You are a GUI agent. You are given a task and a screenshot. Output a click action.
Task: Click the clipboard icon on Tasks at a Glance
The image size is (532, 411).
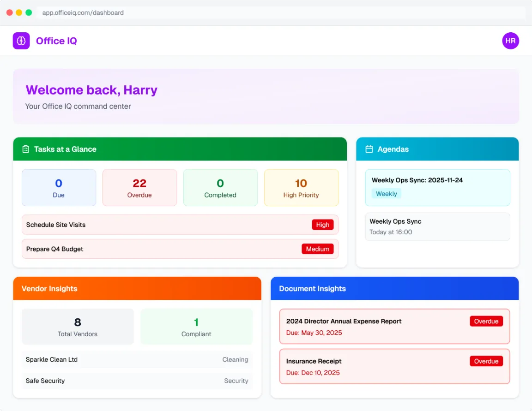coord(25,149)
